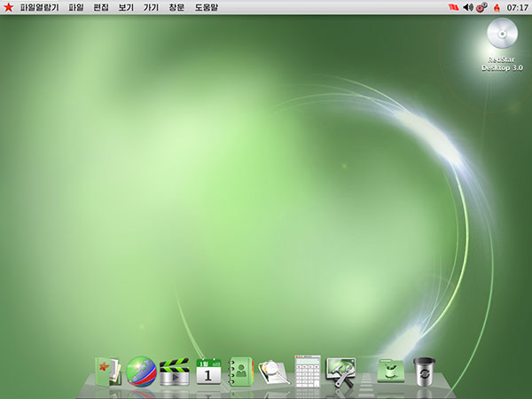The width and height of the screenshot is (532, 399).
Task: Click the red flag tray icon
Action: click(455, 7)
